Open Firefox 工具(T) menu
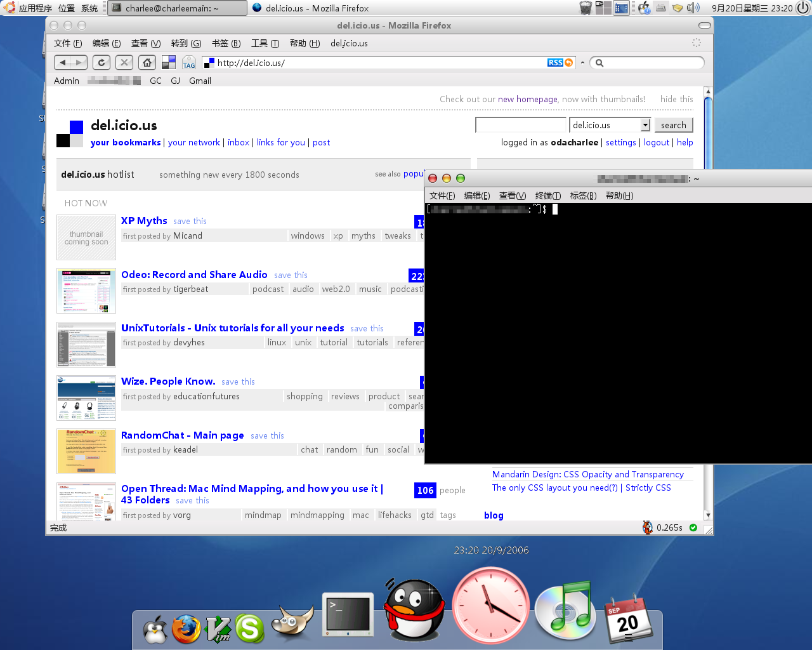Image resolution: width=812 pixels, height=650 pixels. 265,43
